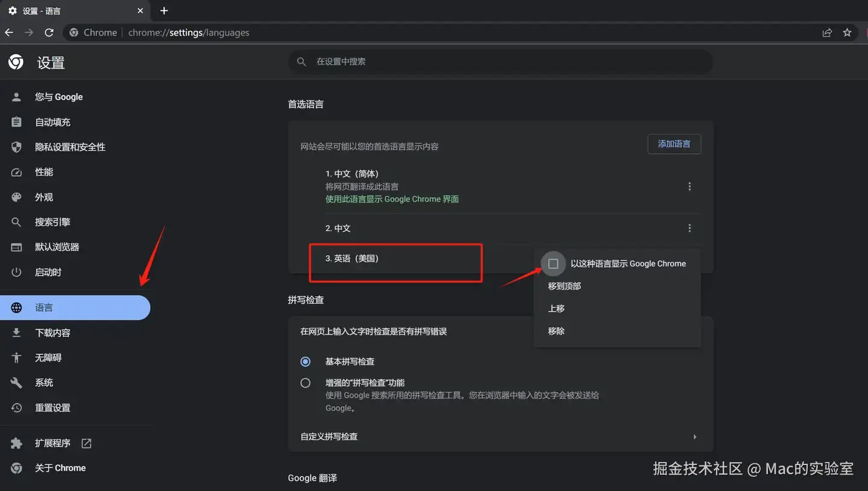Click the 默认浏览器 window icon
The height and width of the screenshot is (491, 868).
tap(16, 247)
